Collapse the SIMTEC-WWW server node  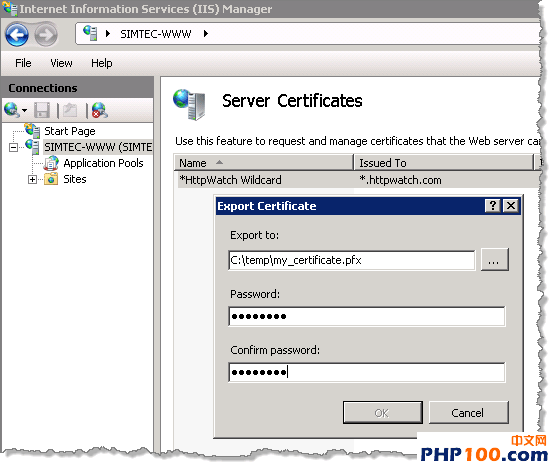[x=13, y=147]
